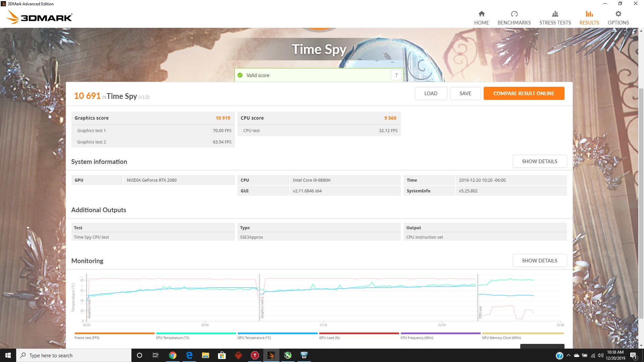Click NVIDIA GeForce RTX 2080 text
Image resolution: width=644 pixels, height=362 pixels.
(x=152, y=180)
